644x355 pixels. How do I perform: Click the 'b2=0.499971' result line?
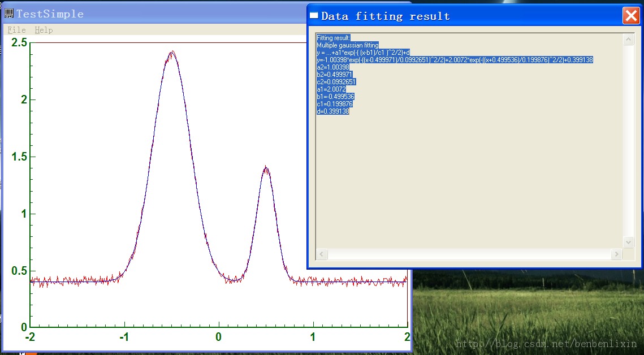(x=334, y=75)
